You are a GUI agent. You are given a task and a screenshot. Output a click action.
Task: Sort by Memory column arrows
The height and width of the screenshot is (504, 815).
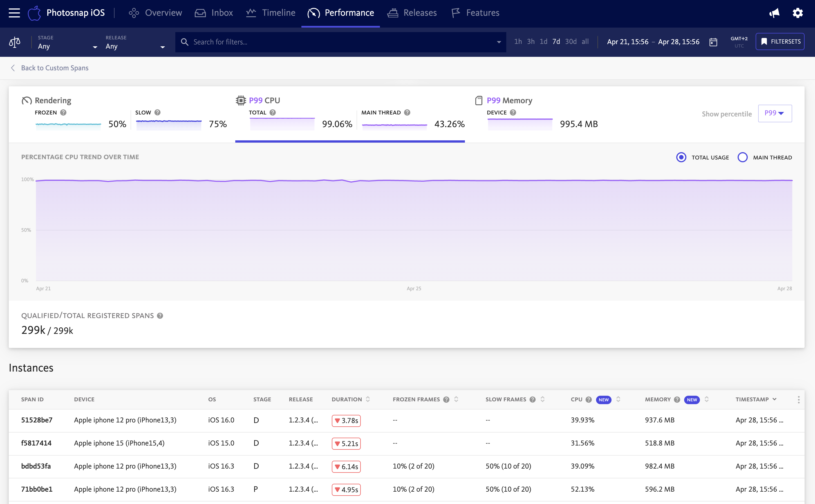tap(707, 399)
